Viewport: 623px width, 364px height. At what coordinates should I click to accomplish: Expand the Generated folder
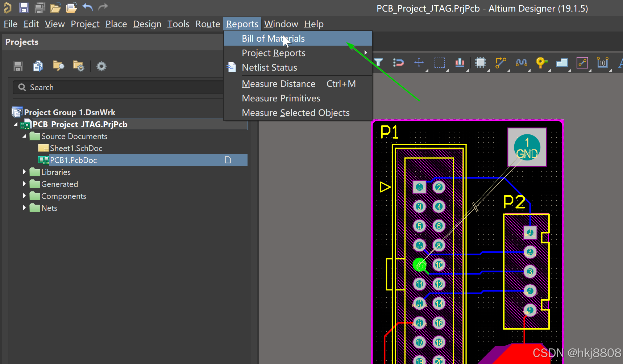click(x=24, y=184)
